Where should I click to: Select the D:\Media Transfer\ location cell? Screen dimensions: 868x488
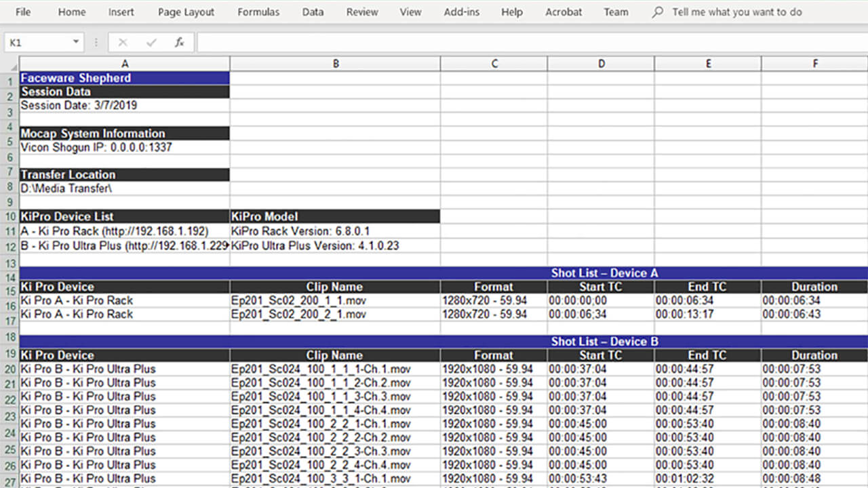(x=125, y=188)
